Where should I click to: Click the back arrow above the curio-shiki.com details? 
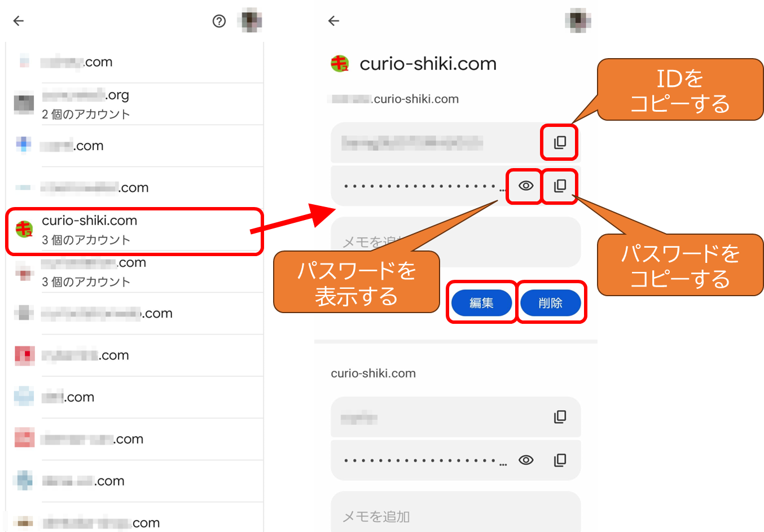pyautogui.click(x=333, y=21)
